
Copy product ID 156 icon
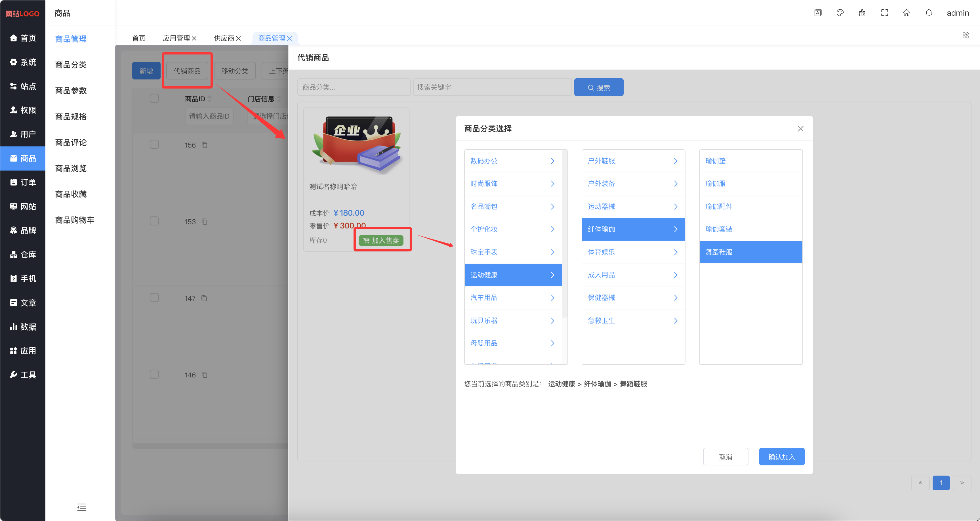pos(204,145)
